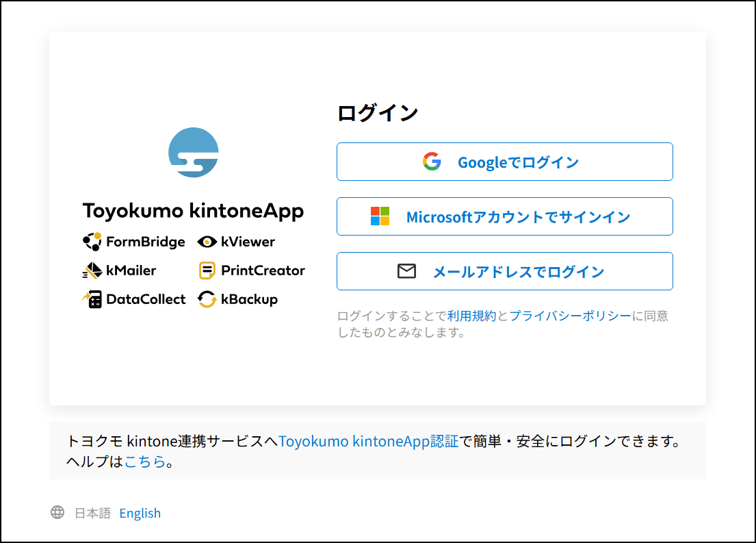Click the DataCollect label text
The width and height of the screenshot is (756, 543).
click(146, 299)
